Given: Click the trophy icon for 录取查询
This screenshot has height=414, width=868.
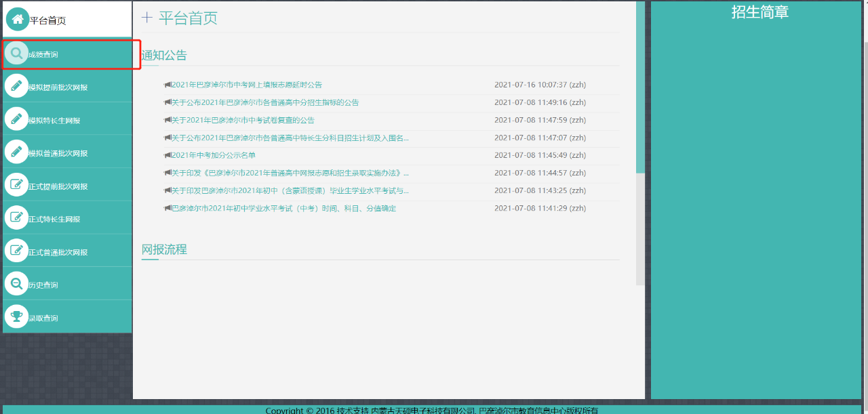Looking at the screenshot, I should tap(16, 317).
